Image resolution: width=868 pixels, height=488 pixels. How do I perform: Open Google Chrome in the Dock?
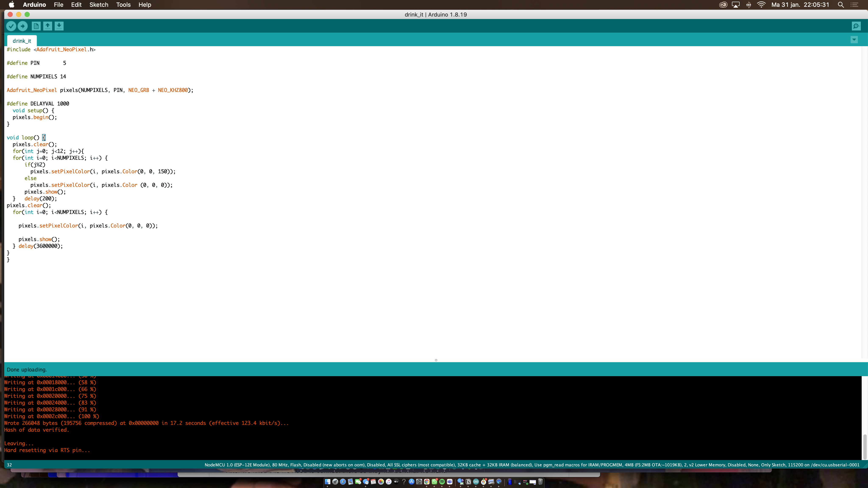point(427,482)
